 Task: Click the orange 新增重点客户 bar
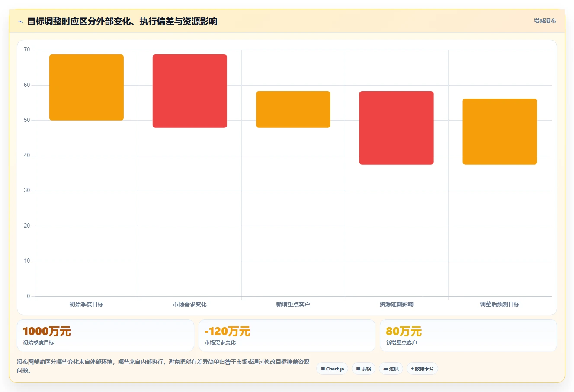293,109
